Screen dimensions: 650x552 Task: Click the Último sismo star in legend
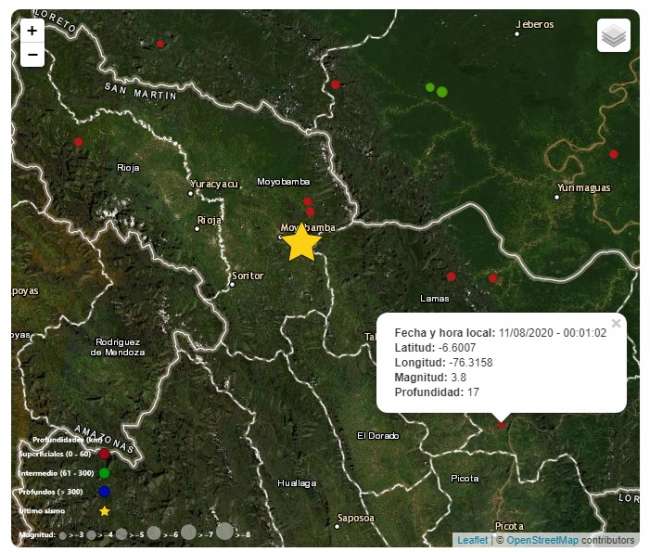coord(105,511)
